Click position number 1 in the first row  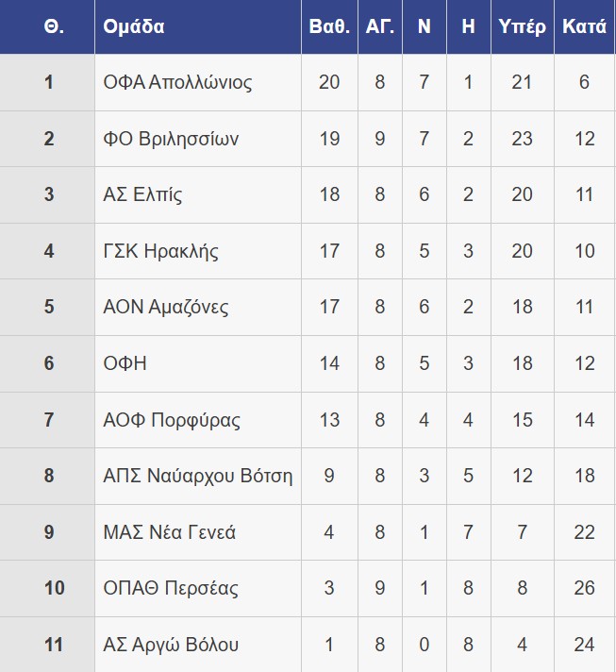pos(48,82)
